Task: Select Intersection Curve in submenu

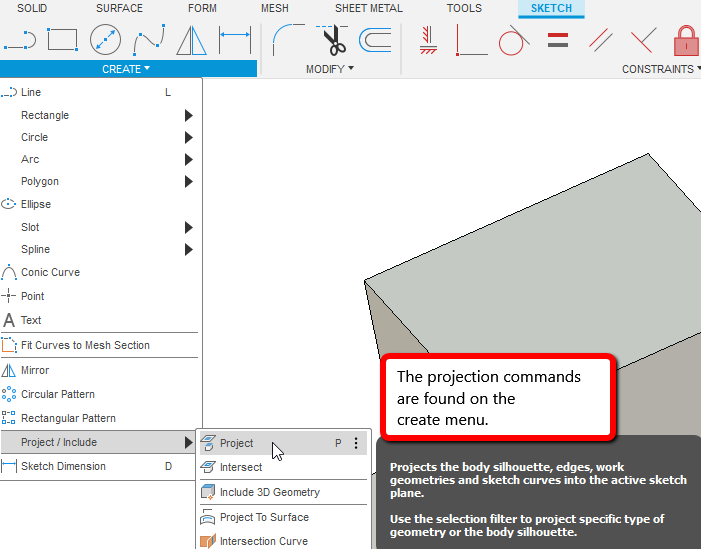Action: click(283, 541)
